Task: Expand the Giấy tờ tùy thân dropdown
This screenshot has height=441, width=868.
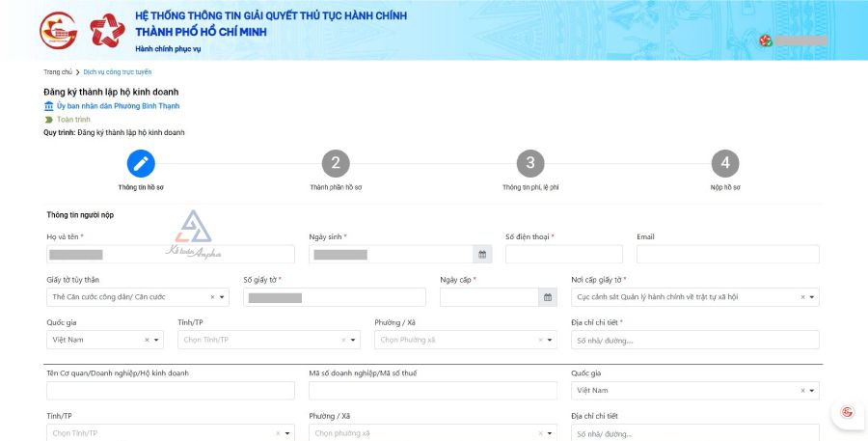Action: (x=224, y=297)
